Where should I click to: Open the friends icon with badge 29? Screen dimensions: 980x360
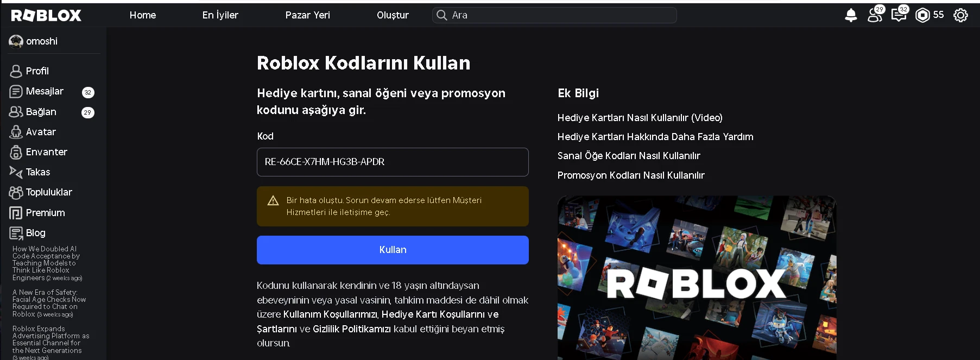pyautogui.click(x=875, y=15)
